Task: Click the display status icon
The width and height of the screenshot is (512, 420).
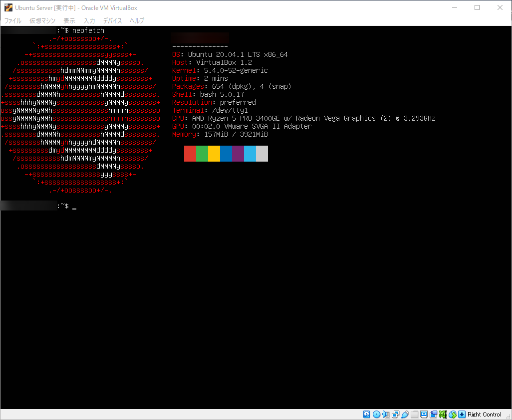Action: click(424, 414)
